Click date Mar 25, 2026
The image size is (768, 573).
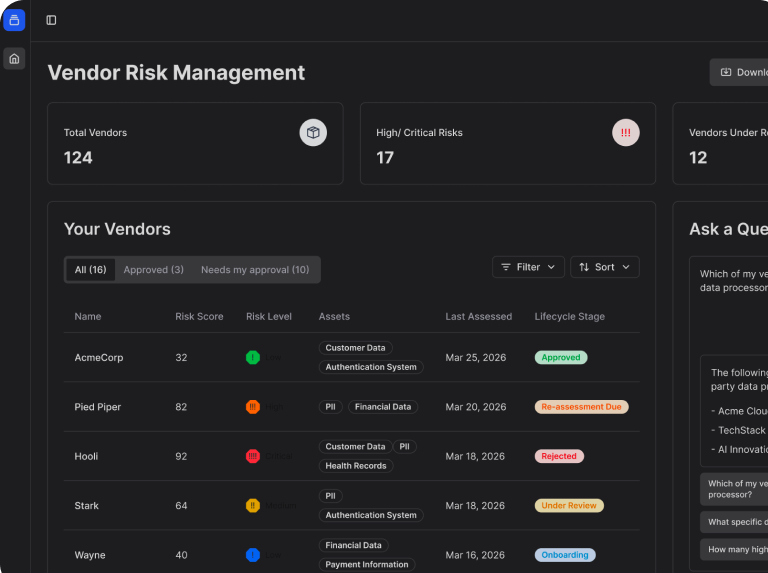pos(476,358)
